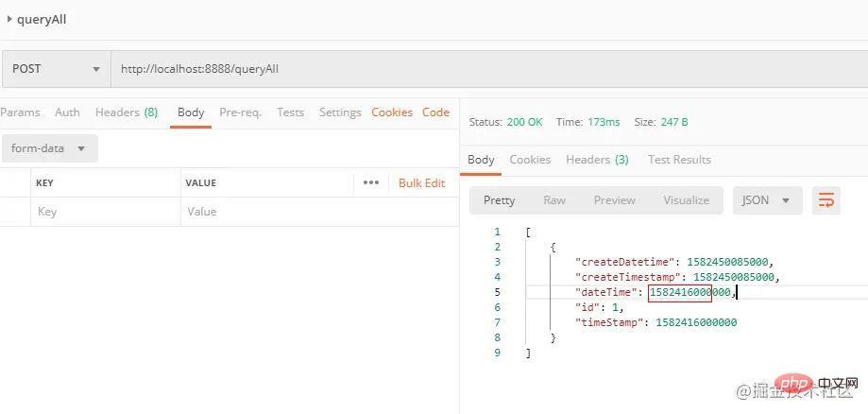
Task: Click the Code link
Action: pos(435,112)
